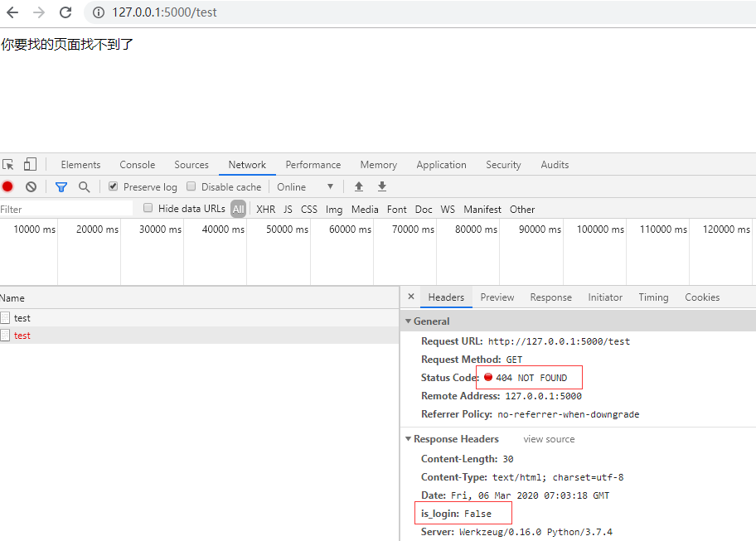Close the request details pane
Image resolution: width=756 pixels, height=541 pixels.
pos(411,297)
